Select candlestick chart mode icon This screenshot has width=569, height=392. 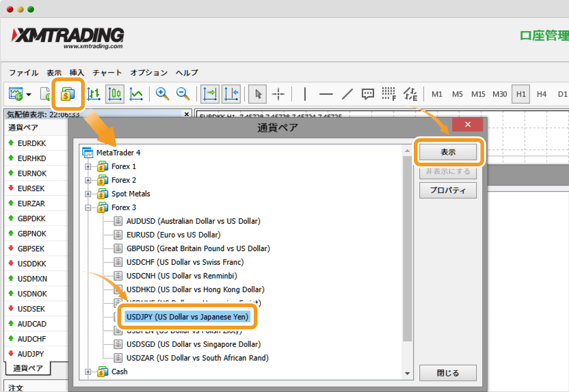pyautogui.click(x=115, y=94)
